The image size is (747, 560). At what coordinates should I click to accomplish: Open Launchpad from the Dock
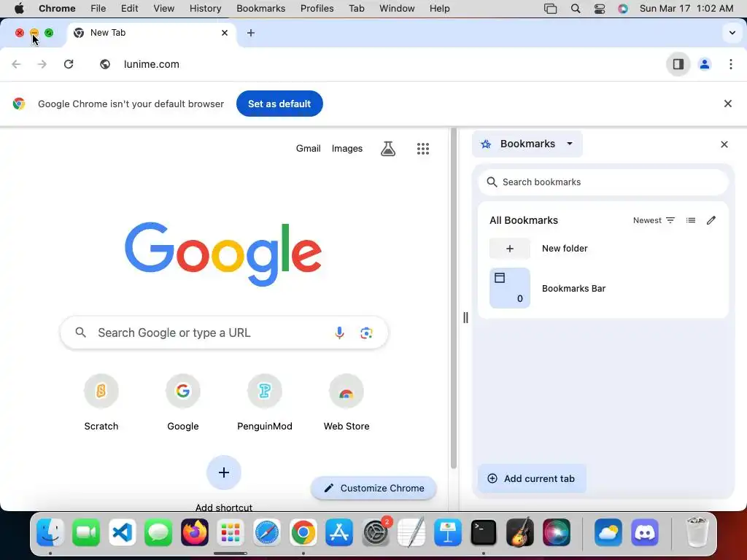pyautogui.click(x=231, y=532)
